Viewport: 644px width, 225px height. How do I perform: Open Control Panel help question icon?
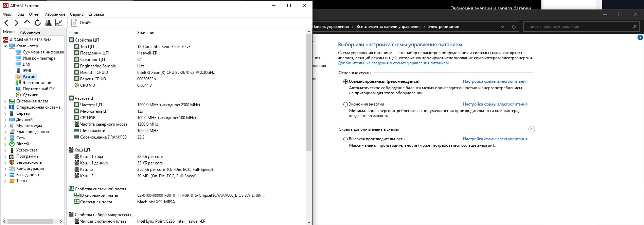tap(640, 38)
